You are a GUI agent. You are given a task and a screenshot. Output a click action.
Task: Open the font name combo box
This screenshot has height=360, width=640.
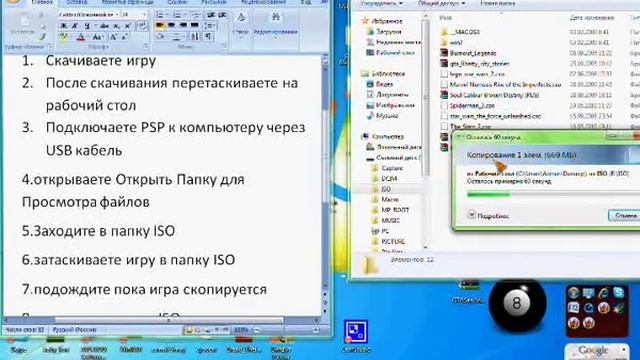click(x=89, y=15)
